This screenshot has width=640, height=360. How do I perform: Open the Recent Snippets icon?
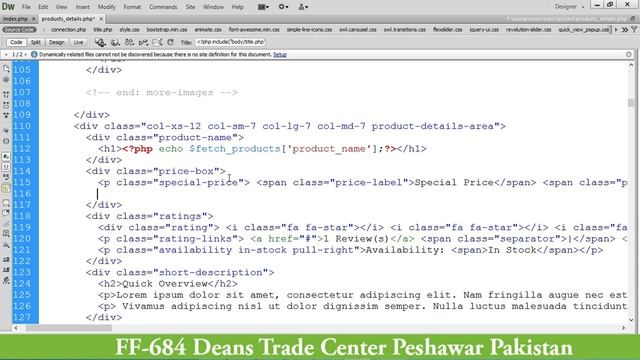6,234
